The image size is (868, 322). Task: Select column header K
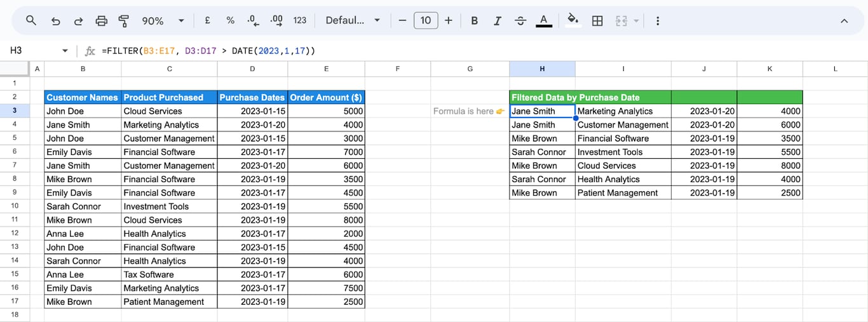tap(770, 69)
